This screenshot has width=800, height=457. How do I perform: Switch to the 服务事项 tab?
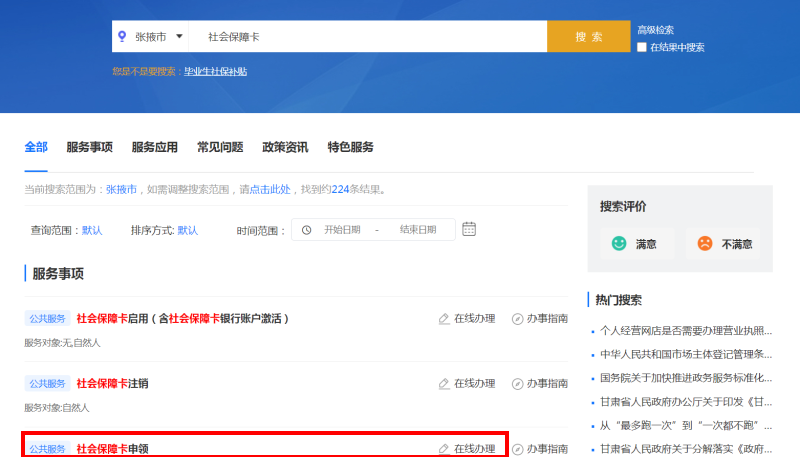tap(89, 147)
